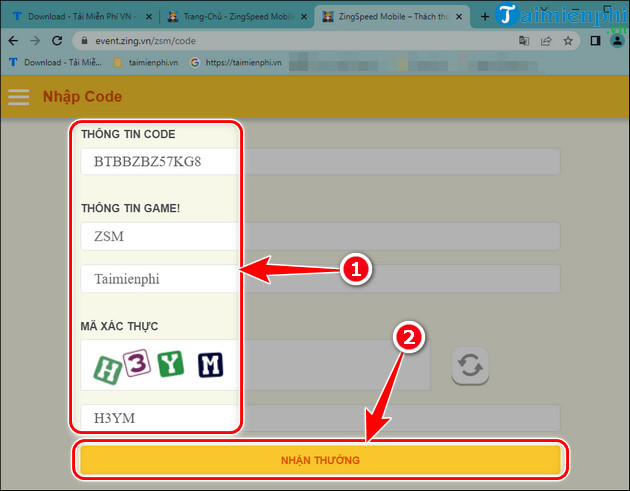Click the NHẬN THƯỞNG button
Viewport: 630px width, 491px height.
(x=320, y=460)
